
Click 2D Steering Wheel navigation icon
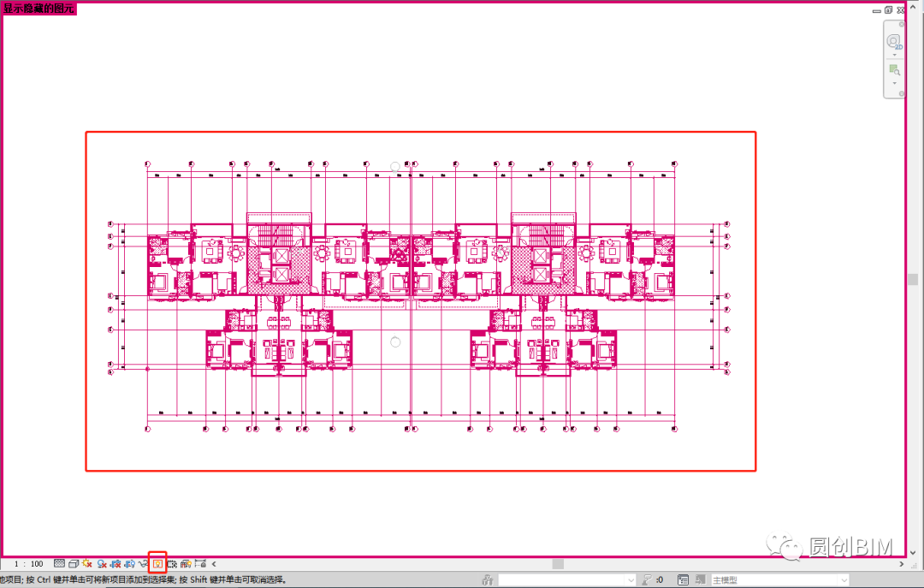(895, 42)
